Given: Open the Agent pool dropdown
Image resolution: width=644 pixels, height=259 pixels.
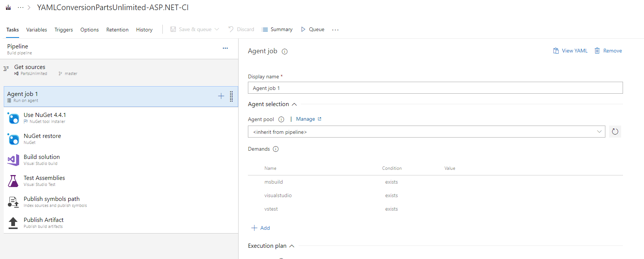Looking at the screenshot, I should 426,132.
